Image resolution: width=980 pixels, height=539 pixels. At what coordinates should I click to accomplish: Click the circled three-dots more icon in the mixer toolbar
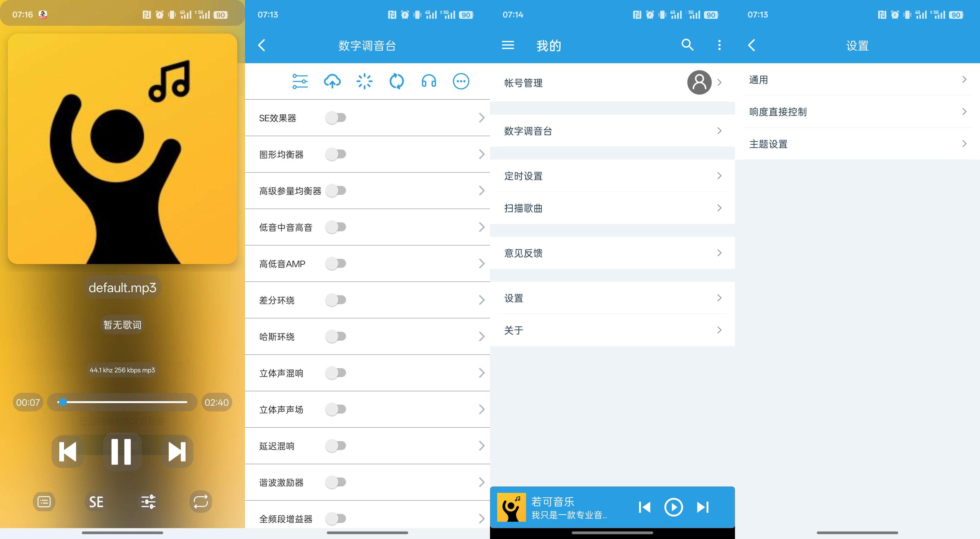461,81
